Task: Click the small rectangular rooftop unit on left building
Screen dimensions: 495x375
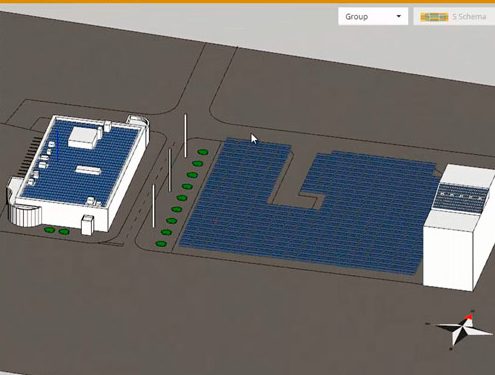Action: pos(88,170)
